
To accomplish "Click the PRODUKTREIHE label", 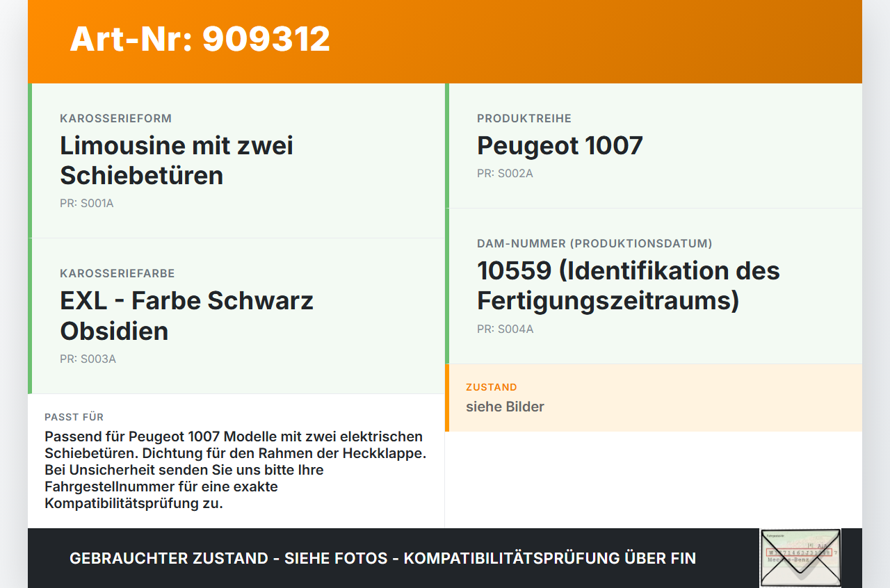I will [x=524, y=119].
